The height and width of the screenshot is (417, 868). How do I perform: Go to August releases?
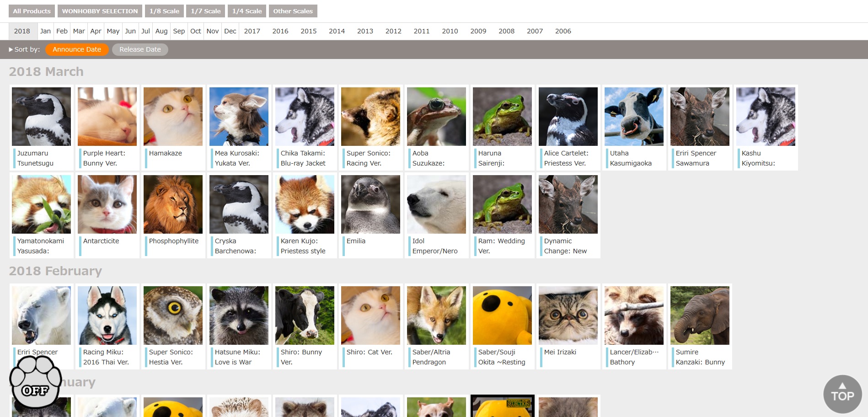click(161, 31)
